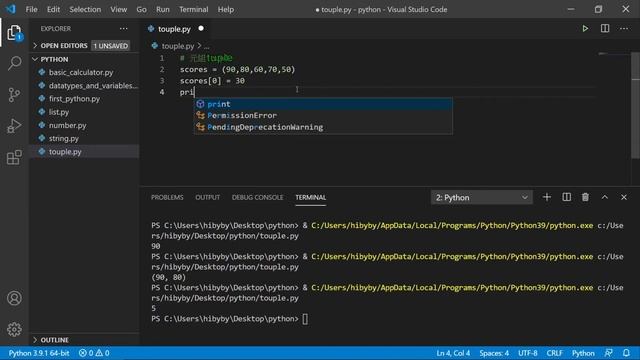Image resolution: width=640 pixels, height=360 pixels.
Task: Click the unsaved dot on touple.py tab
Action: tap(201, 29)
